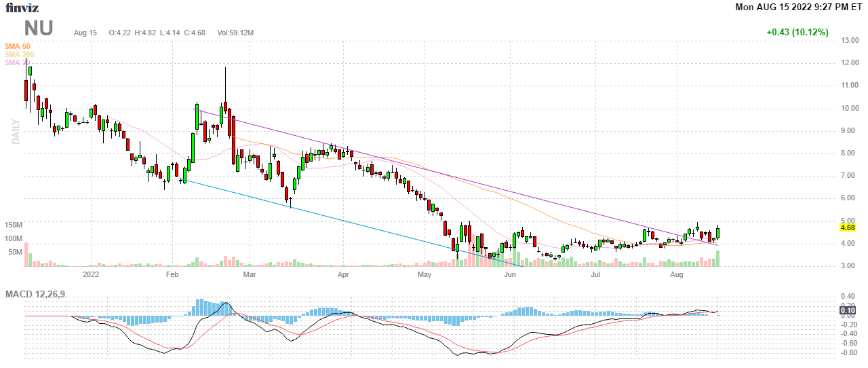Click the MACD 0.10 value box
This screenshot has width=868, height=368.
pos(848,315)
